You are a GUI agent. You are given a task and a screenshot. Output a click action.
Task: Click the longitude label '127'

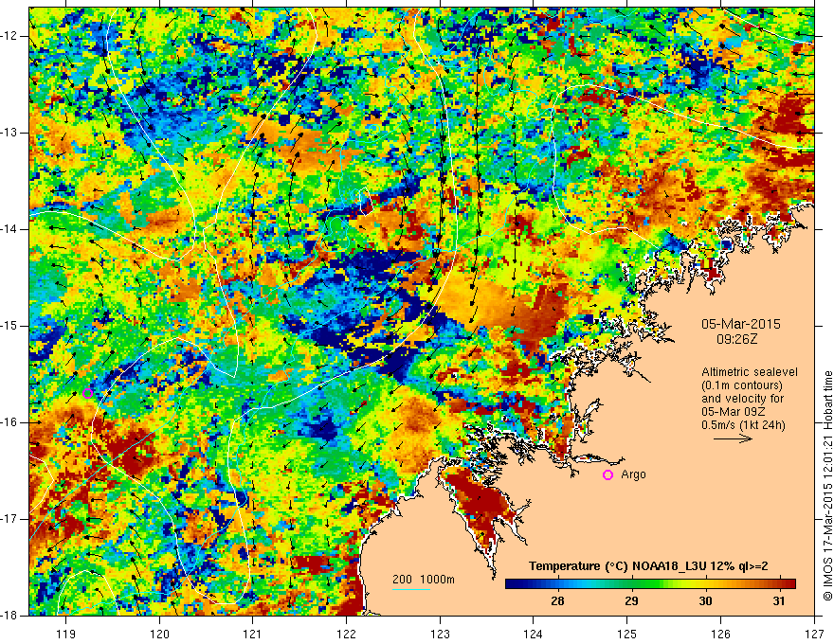[x=814, y=634]
